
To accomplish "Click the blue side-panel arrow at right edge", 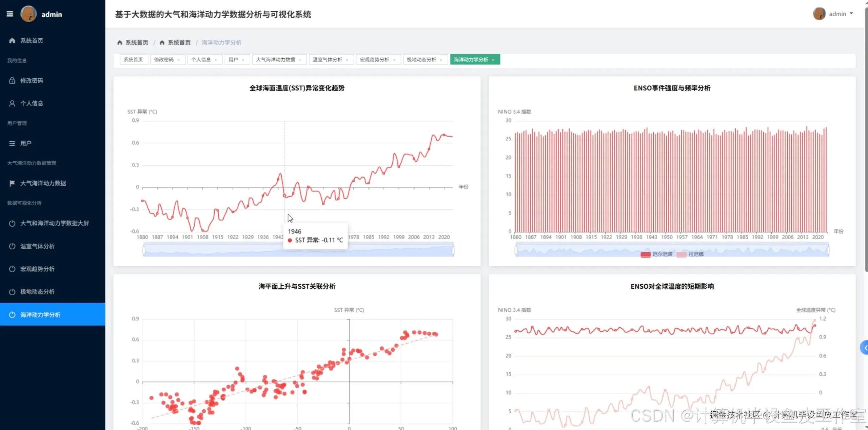I will click(865, 348).
